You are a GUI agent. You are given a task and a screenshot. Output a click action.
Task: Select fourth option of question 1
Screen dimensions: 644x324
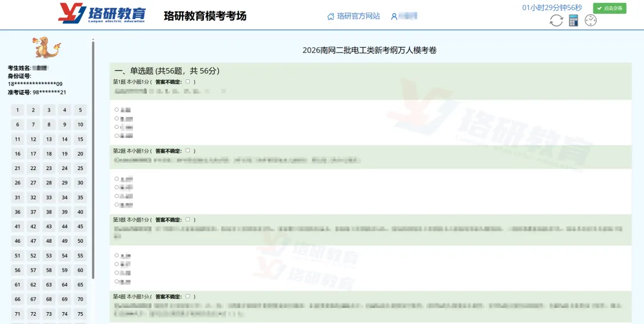117,135
